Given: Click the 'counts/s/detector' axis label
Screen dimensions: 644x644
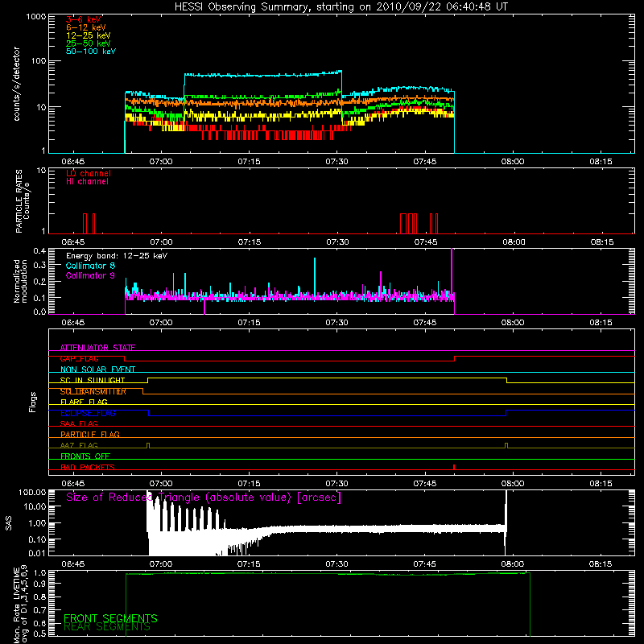Looking at the screenshot, I should coord(17,84).
